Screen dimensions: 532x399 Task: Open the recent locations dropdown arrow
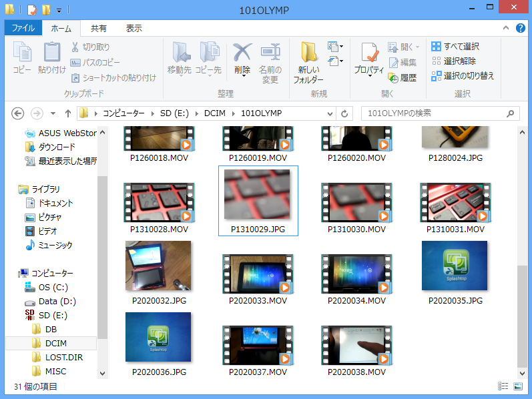51,113
